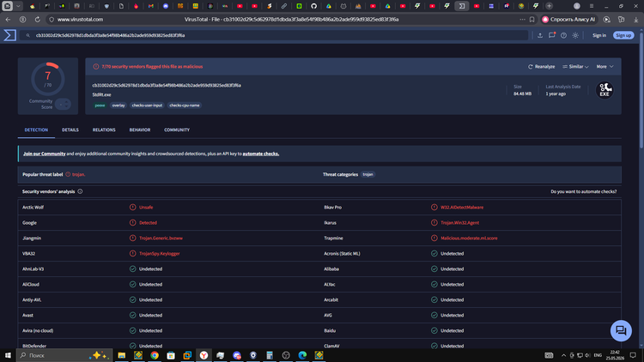This screenshot has height=362, width=644.
Task: Click the Sign up button
Action: [623, 35]
